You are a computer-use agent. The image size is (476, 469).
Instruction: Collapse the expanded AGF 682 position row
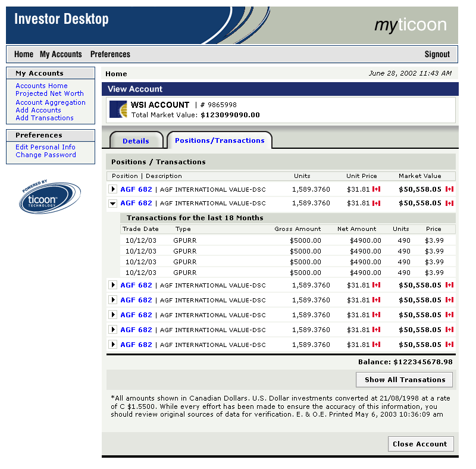(x=113, y=203)
